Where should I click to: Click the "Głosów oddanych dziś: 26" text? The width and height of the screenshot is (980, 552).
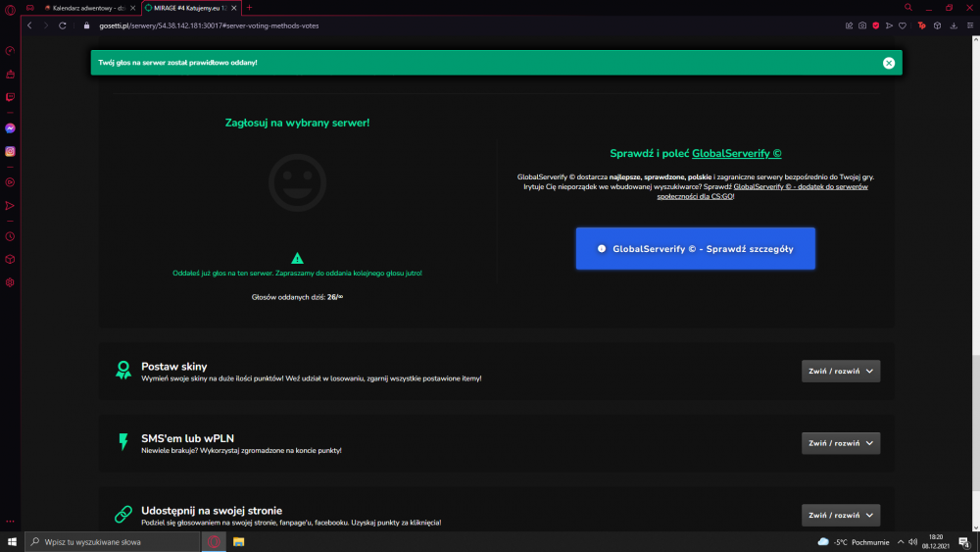pyautogui.click(x=297, y=297)
